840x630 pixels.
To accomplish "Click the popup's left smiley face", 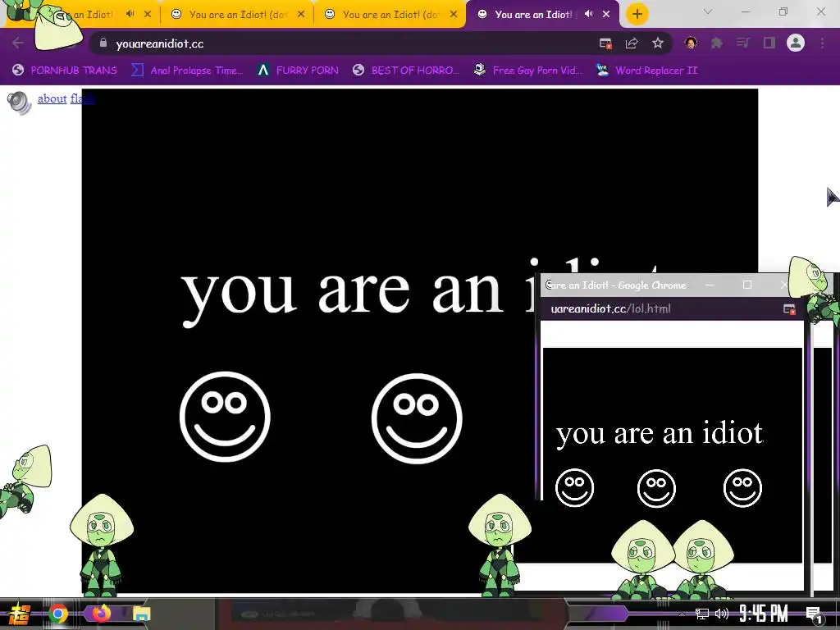I will 575,487.
